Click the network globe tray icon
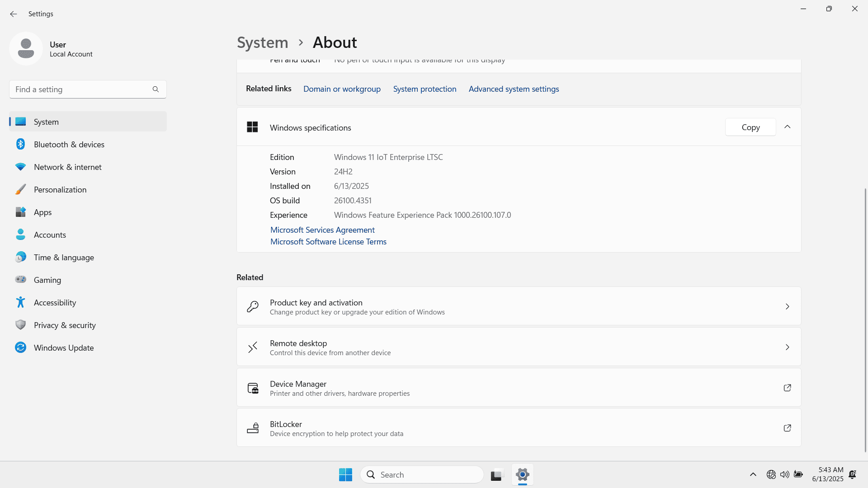Image resolution: width=868 pixels, height=488 pixels. [x=771, y=474]
